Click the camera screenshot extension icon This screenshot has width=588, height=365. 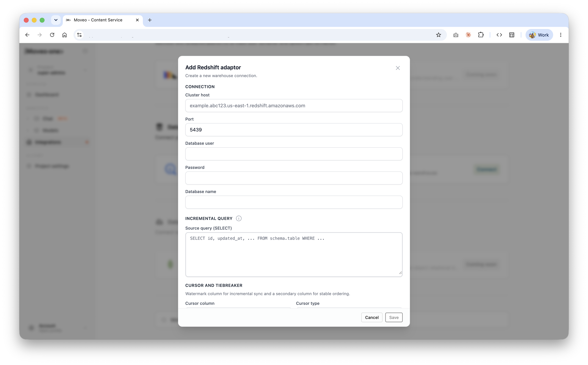pyautogui.click(x=455, y=35)
